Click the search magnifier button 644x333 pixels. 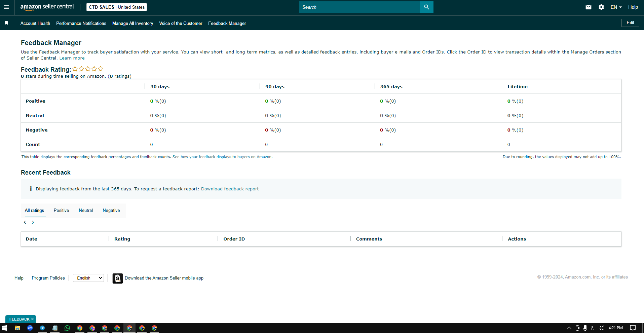click(x=426, y=7)
